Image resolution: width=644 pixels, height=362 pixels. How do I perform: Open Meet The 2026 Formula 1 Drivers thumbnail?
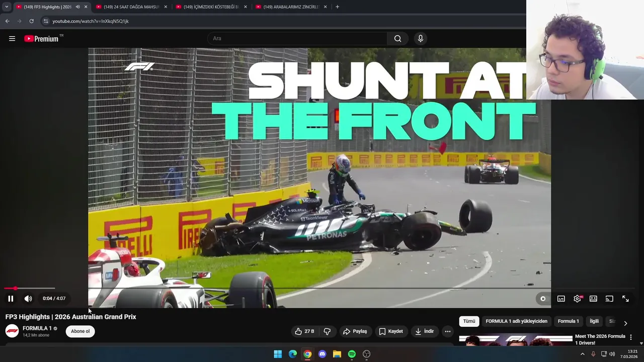(x=516, y=340)
